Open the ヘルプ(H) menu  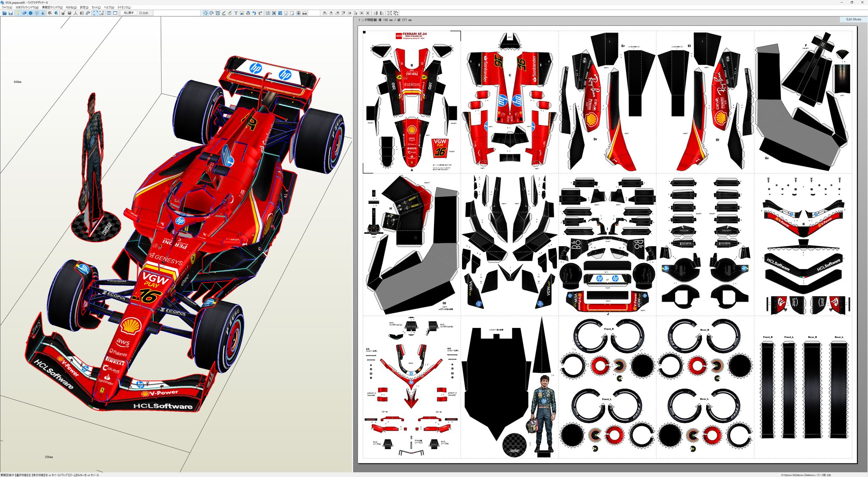(108, 7)
